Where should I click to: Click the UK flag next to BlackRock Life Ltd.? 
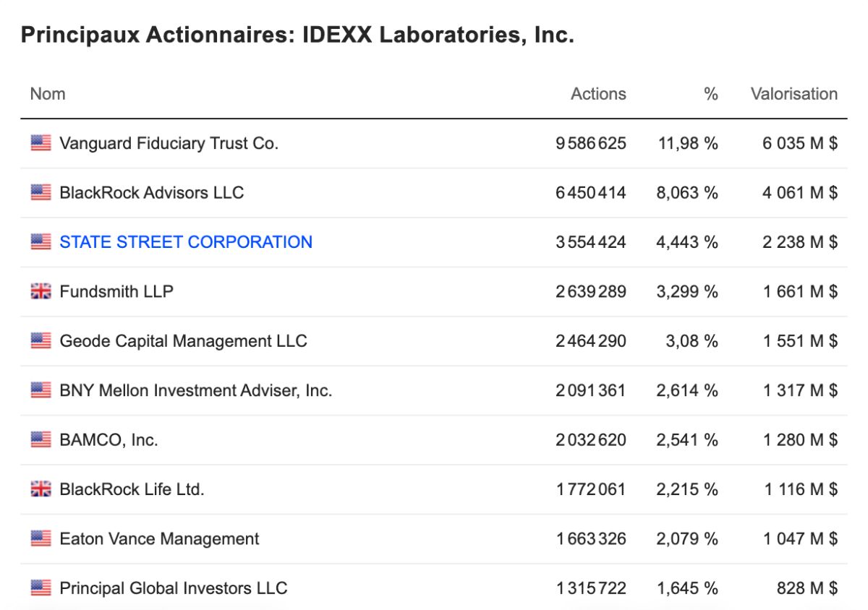click(41, 489)
